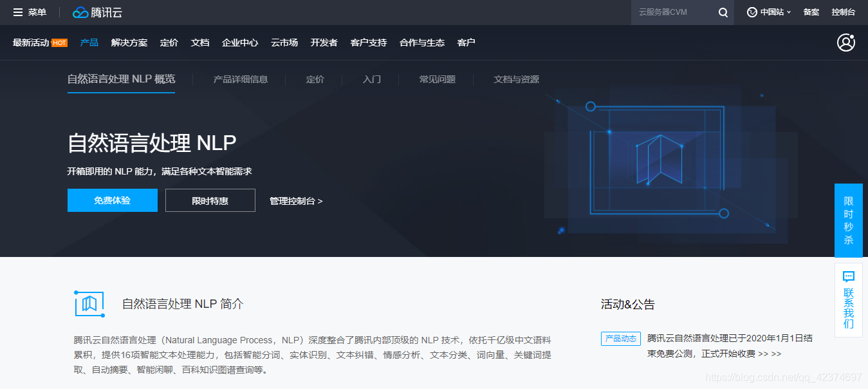
Task: Click the globe icon beside 中国站
Action: tap(752, 12)
